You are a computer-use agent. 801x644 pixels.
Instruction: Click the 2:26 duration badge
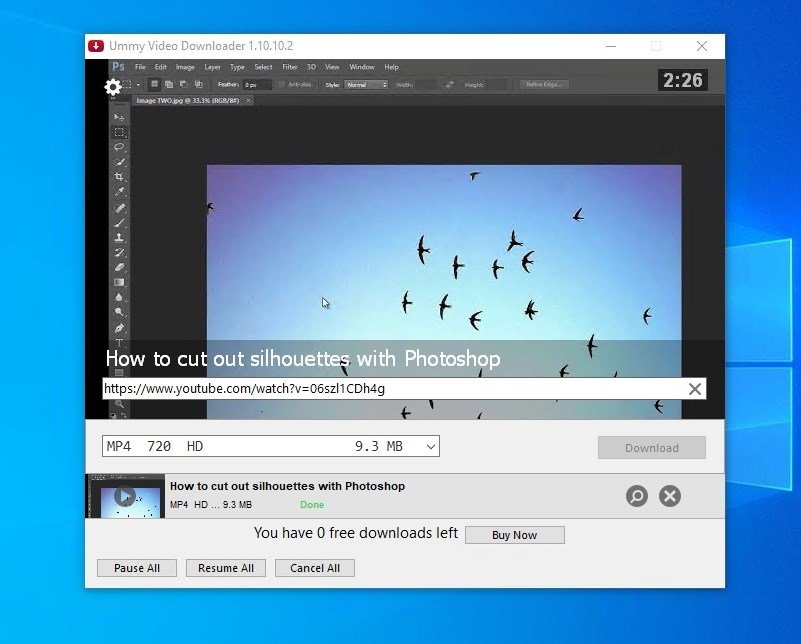click(682, 80)
